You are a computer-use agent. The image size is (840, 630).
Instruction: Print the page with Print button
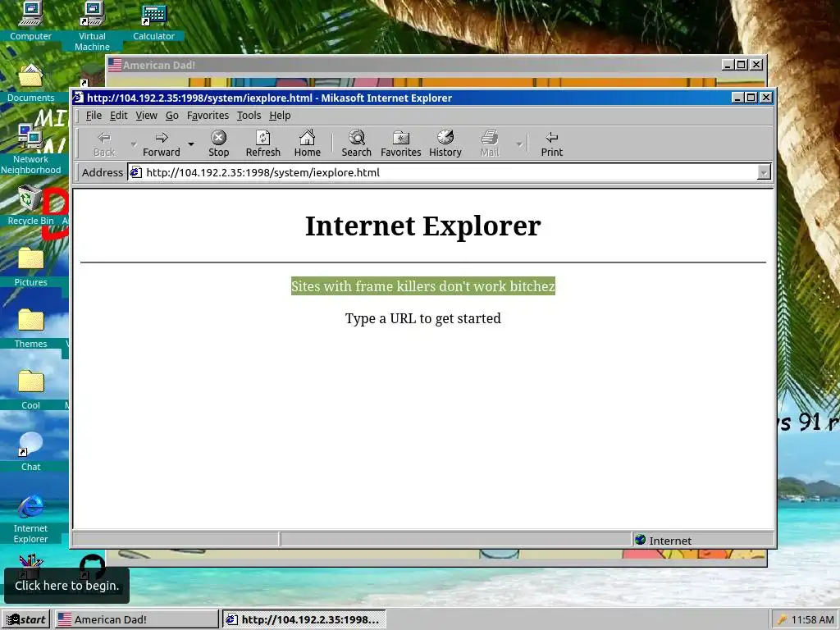[x=552, y=144]
